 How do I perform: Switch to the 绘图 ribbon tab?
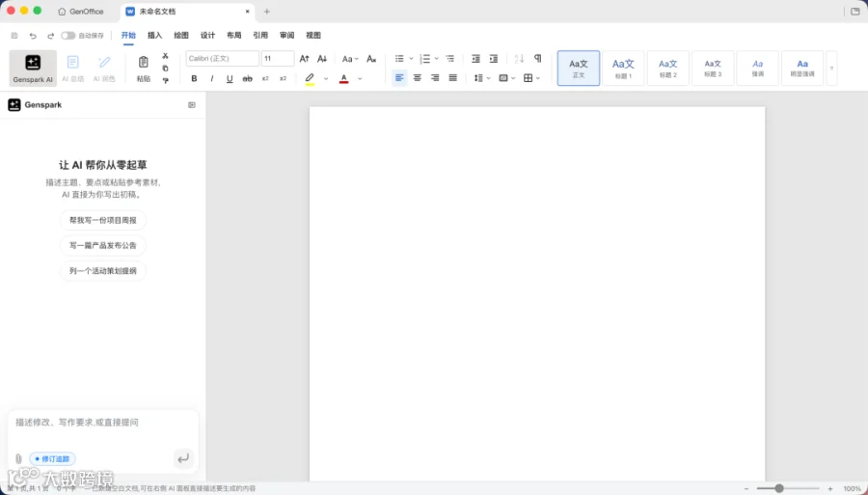point(181,36)
